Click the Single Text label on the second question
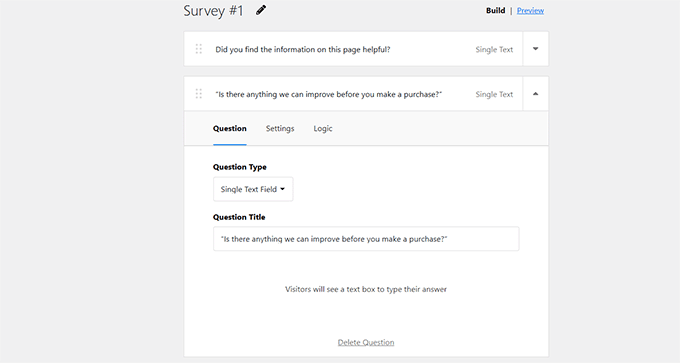This screenshot has width=680, height=363. (494, 94)
